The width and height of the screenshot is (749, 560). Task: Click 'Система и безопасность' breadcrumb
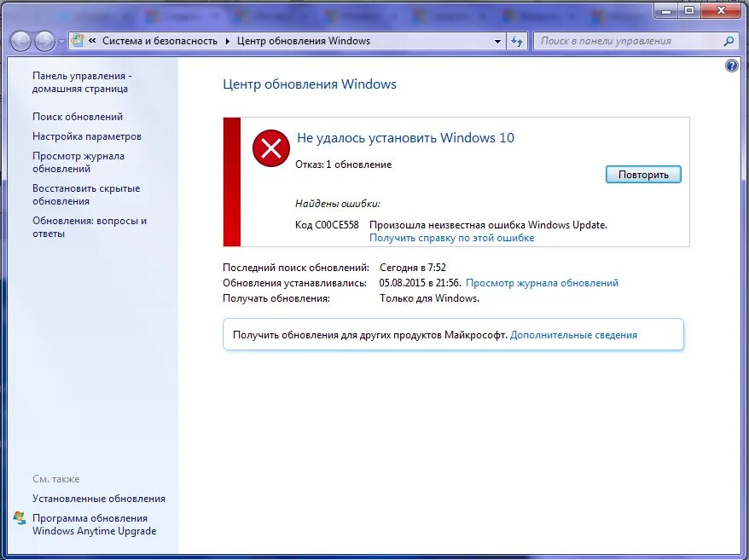160,41
